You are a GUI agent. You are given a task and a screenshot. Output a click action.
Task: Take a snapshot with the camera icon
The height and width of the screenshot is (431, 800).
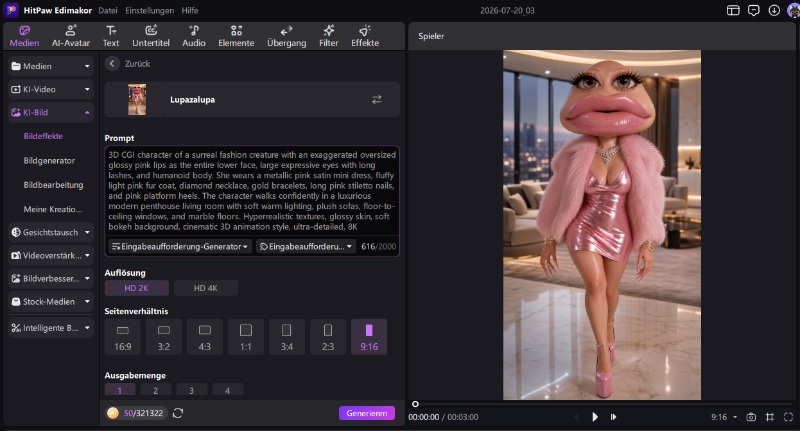click(751, 417)
